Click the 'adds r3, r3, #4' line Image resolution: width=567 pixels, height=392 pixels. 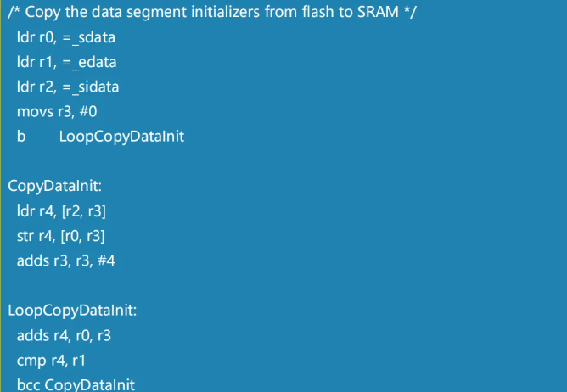[66, 261]
